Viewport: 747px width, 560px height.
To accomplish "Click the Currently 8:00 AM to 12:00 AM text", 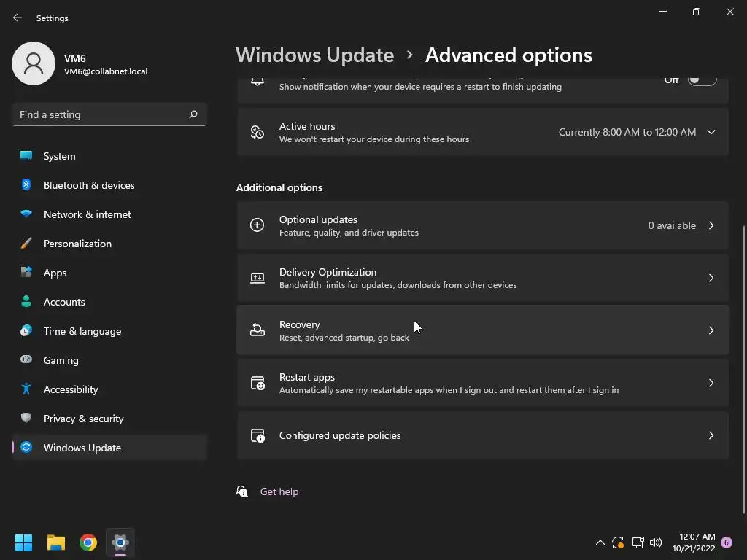I will coord(627,132).
